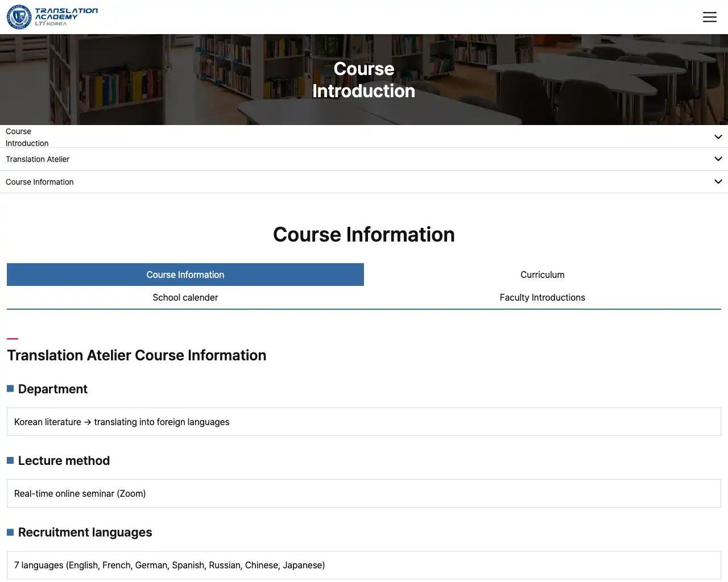Click the text 'Korean literature → translating into foreign languages'

[122, 422]
